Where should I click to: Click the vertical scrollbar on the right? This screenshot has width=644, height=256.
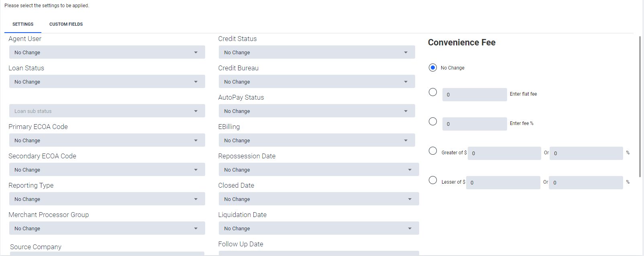pyautogui.click(x=640, y=106)
